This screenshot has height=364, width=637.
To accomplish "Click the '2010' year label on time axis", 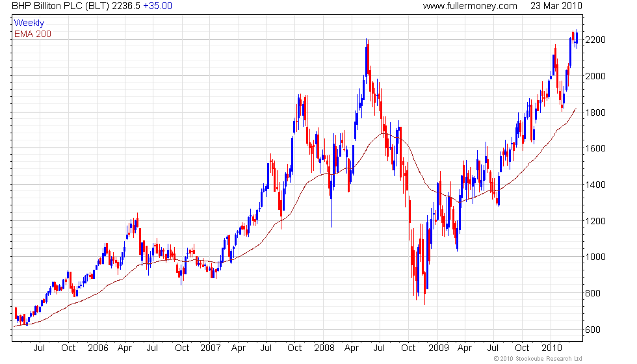I will [x=552, y=348].
